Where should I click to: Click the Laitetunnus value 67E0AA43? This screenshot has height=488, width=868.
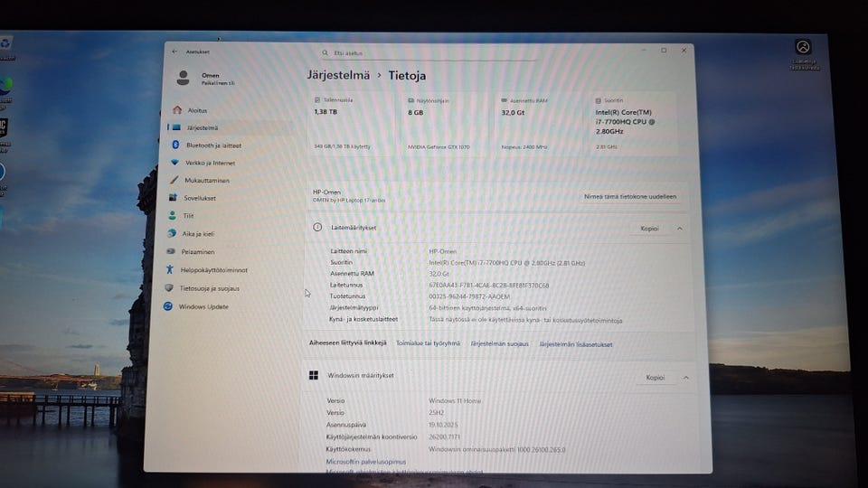[489, 286]
